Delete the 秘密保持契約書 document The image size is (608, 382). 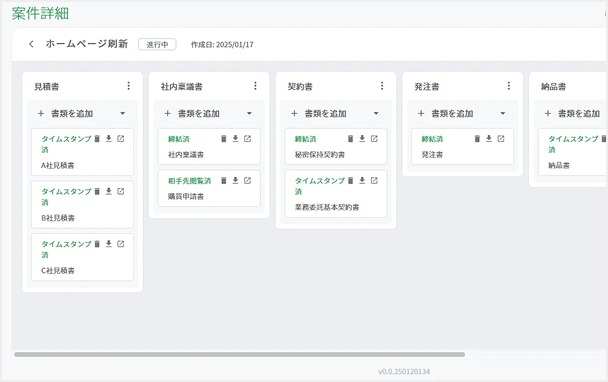351,138
